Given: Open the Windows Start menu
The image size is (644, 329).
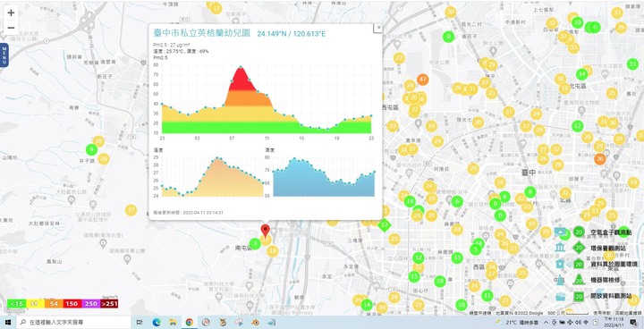Looking at the screenshot, I should [x=7, y=323].
